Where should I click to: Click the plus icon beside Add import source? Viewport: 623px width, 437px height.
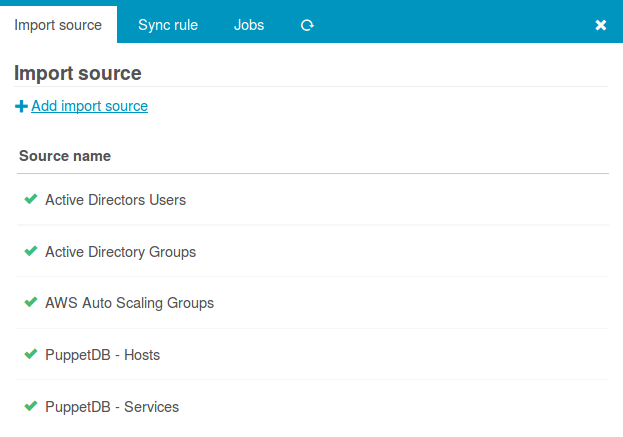point(21,106)
